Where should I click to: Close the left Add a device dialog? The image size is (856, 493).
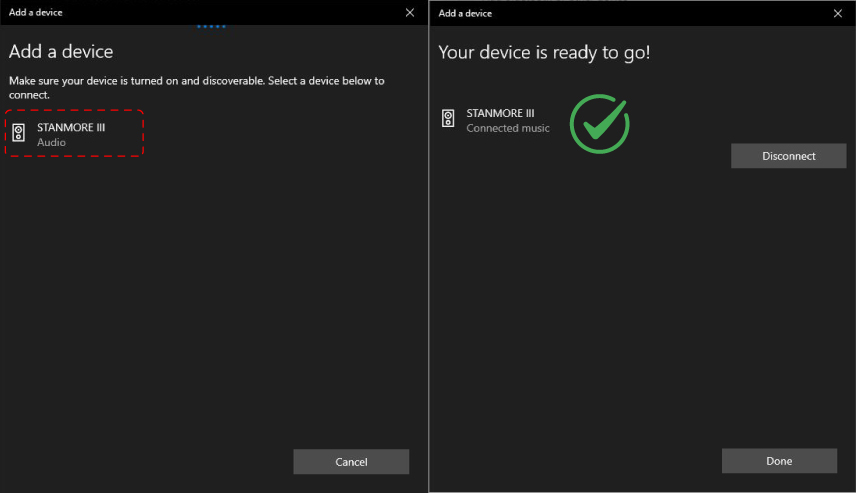point(409,12)
